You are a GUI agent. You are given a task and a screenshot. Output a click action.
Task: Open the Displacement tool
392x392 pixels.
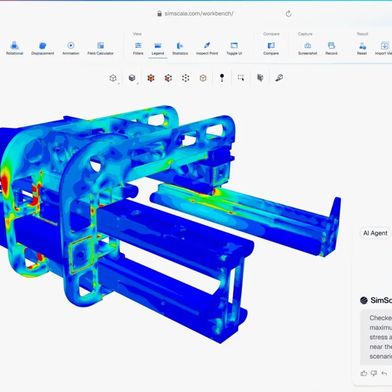[42, 48]
